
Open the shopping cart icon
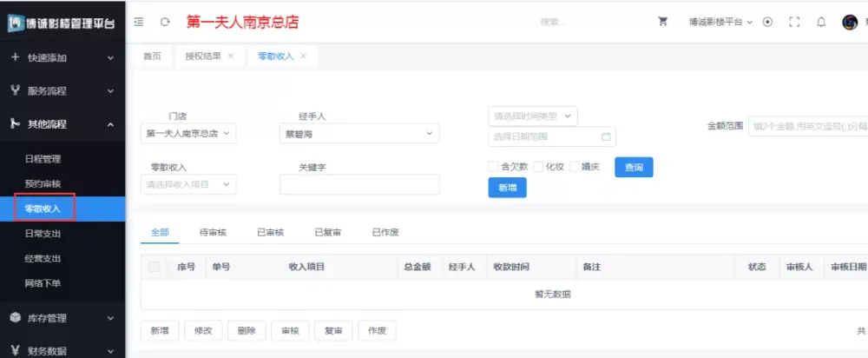[x=663, y=22]
